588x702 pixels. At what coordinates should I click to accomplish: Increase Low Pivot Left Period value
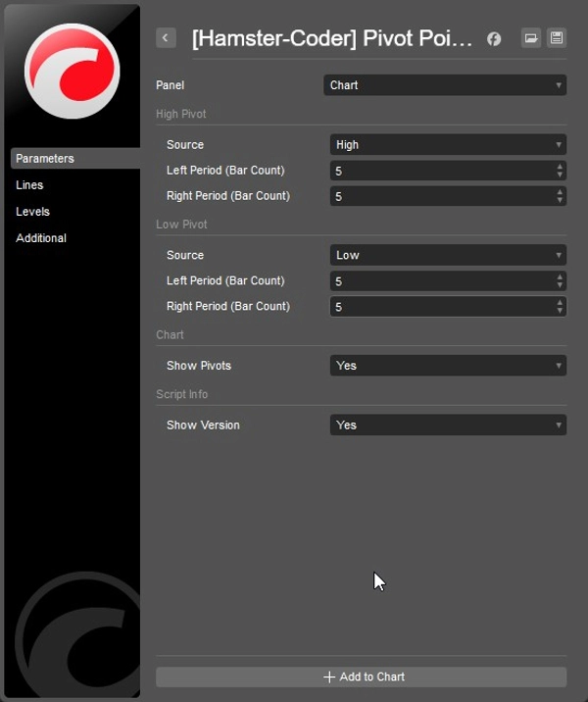[560, 276]
